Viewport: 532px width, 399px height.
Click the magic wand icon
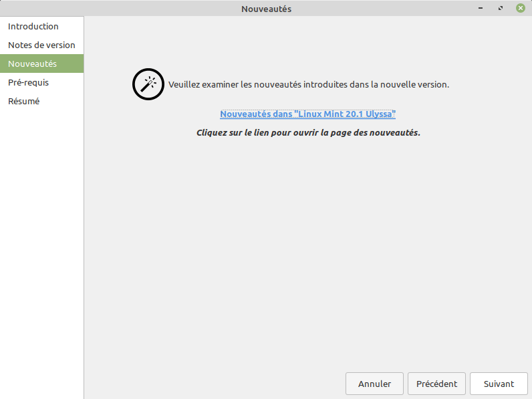point(148,84)
